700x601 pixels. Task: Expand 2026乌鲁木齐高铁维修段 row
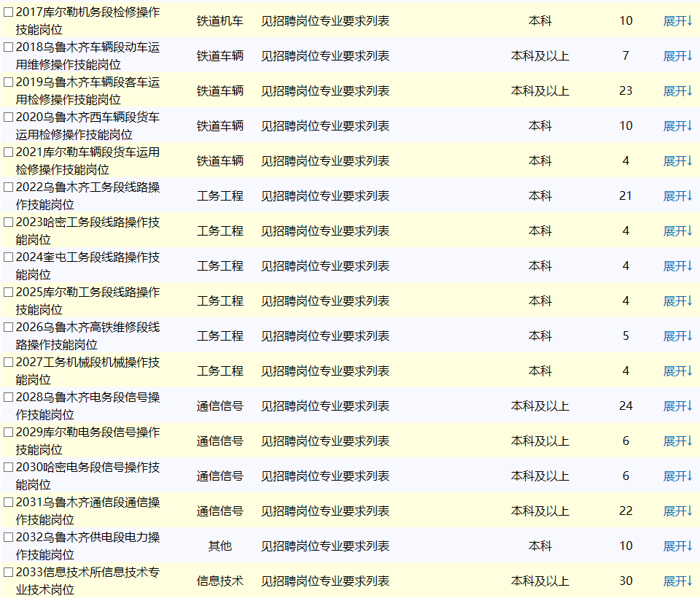pyautogui.click(x=677, y=336)
